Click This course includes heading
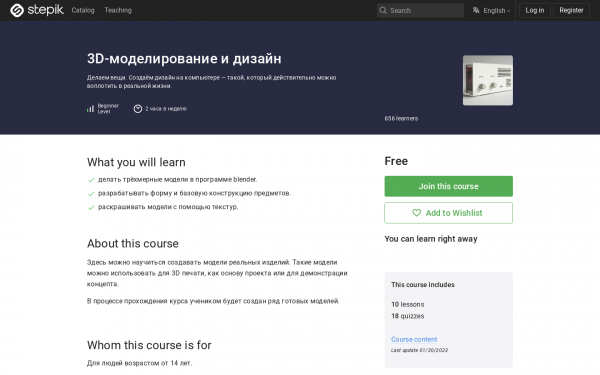Image resolution: width=600 pixels, height=375 pixels. coord(423,285)
